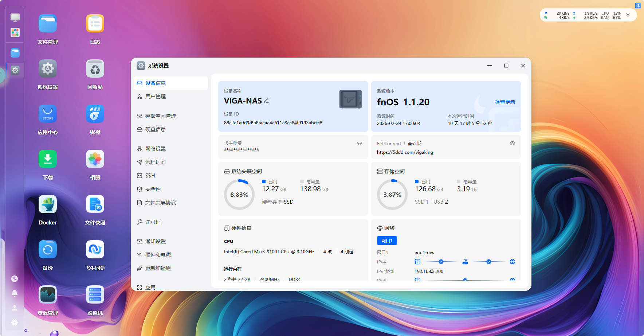This screenshot has height=336, width=644.
Task: Go to 许可证 page
Action: tap(171, 222)
